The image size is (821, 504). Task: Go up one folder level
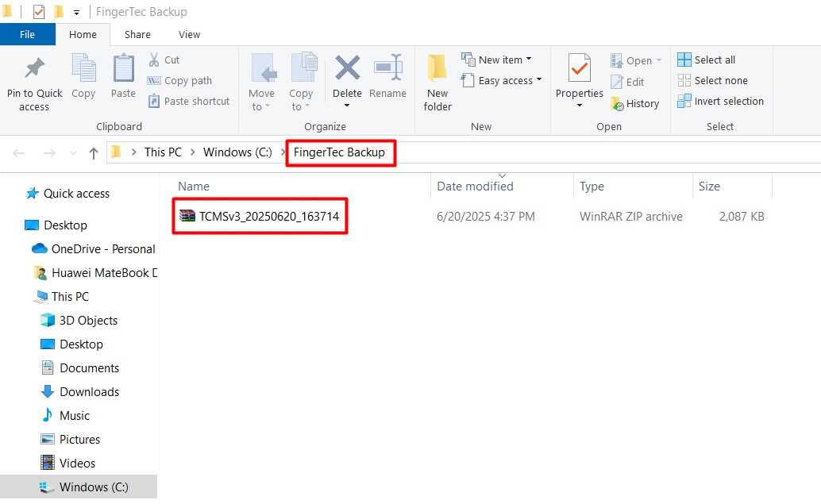point(93,153)
